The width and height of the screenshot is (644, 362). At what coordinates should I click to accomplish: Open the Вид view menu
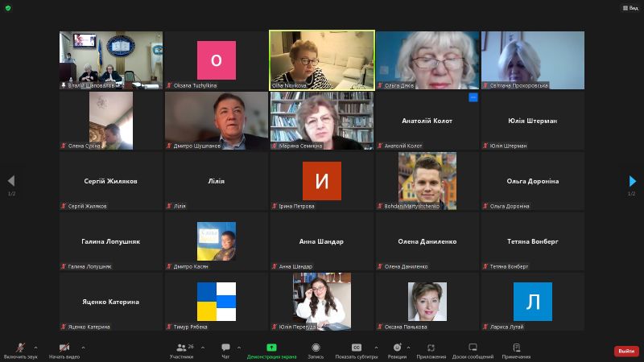(630, 7)
